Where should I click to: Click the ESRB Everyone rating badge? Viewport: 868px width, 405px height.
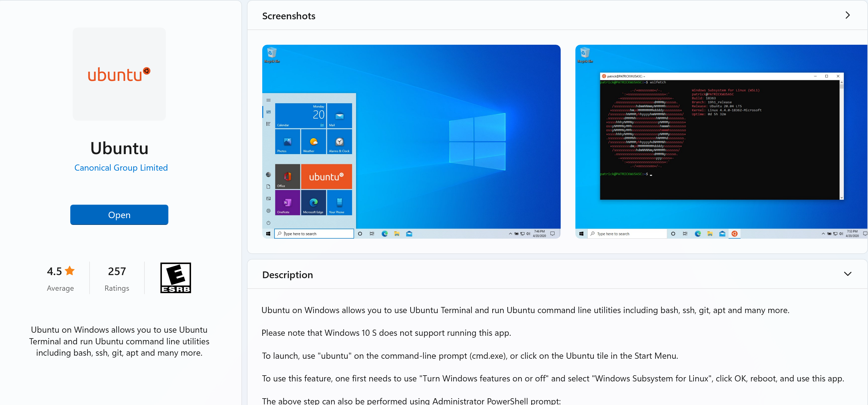(175, 278)
